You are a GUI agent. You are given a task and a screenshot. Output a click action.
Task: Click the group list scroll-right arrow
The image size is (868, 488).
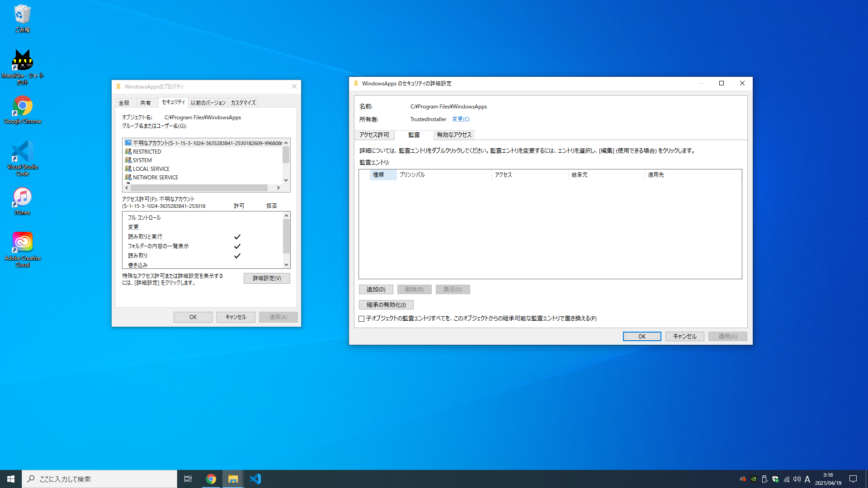[x=278, y=188]
